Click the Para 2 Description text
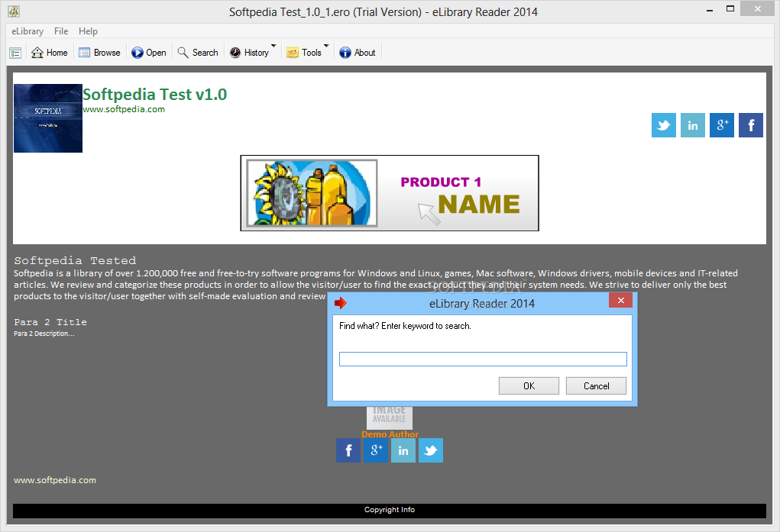This screenshot has width=780, height=532. 44,334
